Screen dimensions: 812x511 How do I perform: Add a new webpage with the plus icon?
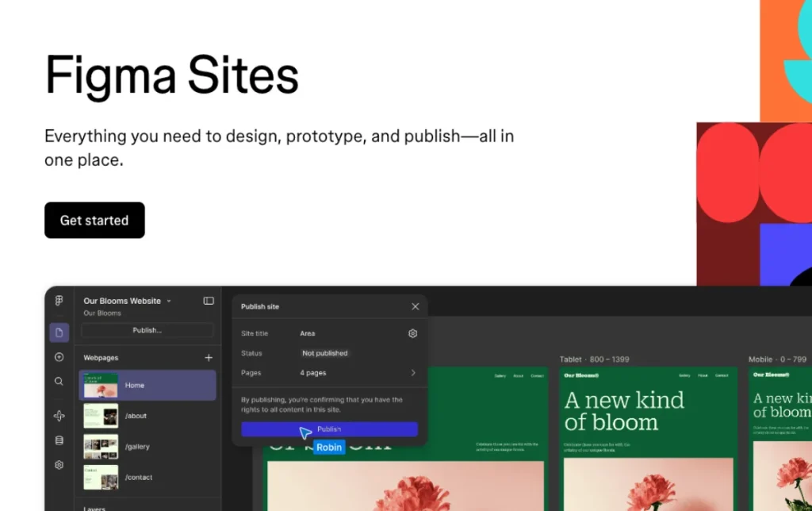coord(209,357)
